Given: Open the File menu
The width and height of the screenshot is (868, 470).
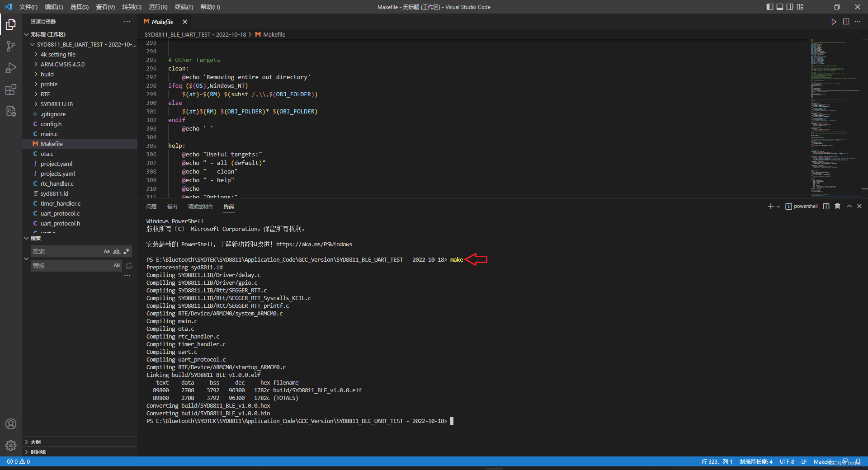Looking at the screenshot, I should click(x=28, y=7).
